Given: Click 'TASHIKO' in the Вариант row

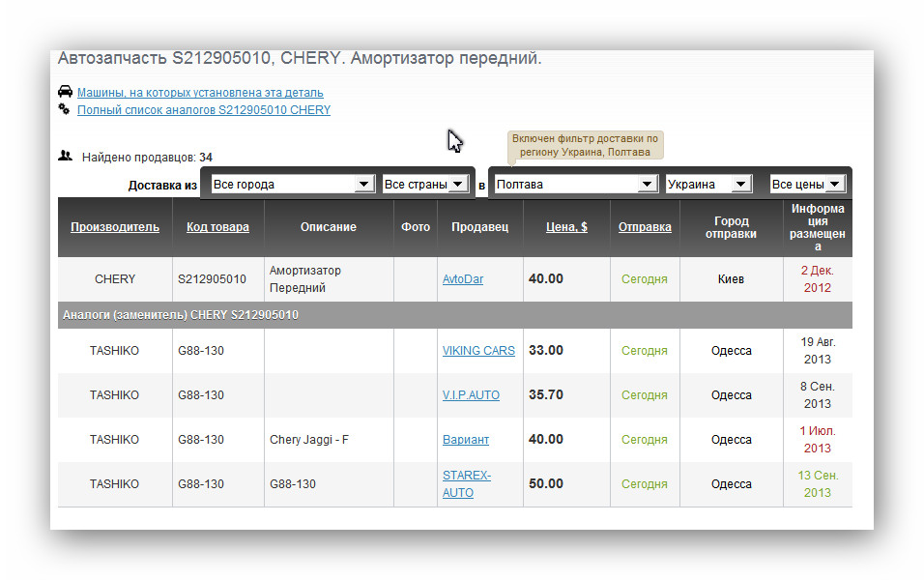Looking at the screenshot, I should click(114, 440).
